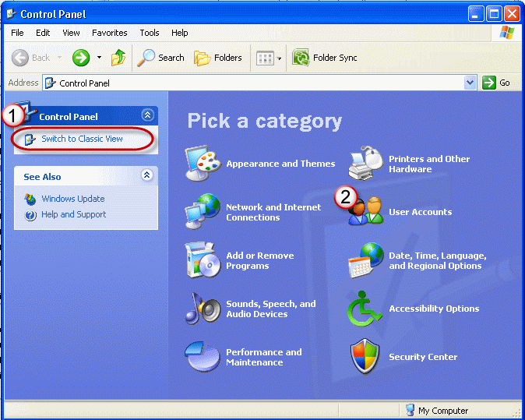Click the green Go arrow button
This screenshot has height=420, width=525.
point(489,83)
